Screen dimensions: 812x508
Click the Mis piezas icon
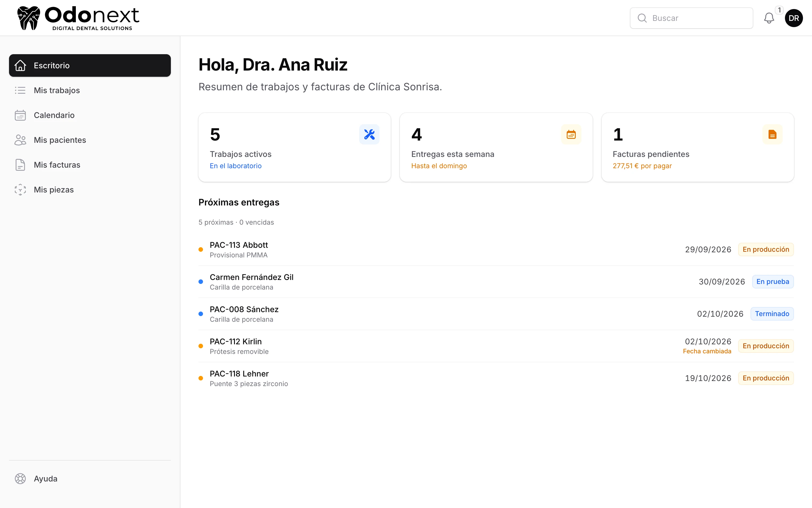[20, 190]
